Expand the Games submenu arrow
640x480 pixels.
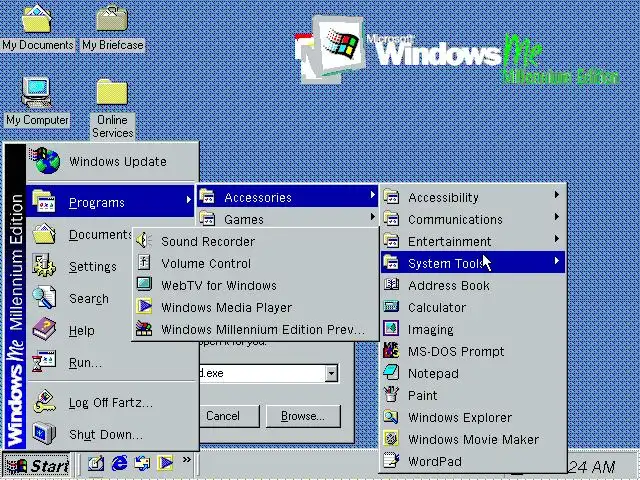tap(373, 217)
